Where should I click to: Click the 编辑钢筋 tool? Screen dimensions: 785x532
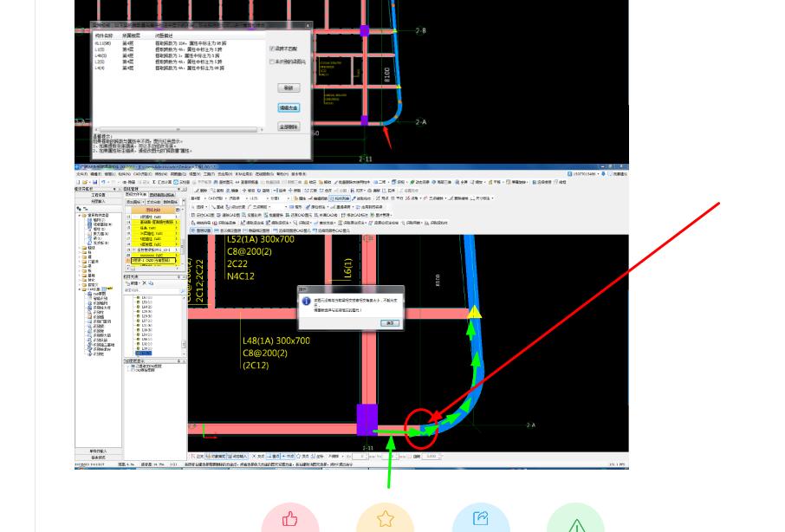pyautogui.click(x=318, y=198)
